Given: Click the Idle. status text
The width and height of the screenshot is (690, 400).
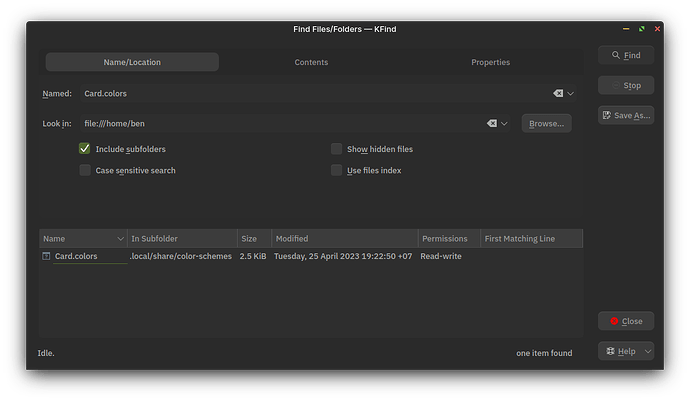Looking at the screenshot, I should (x=46, y=353).
